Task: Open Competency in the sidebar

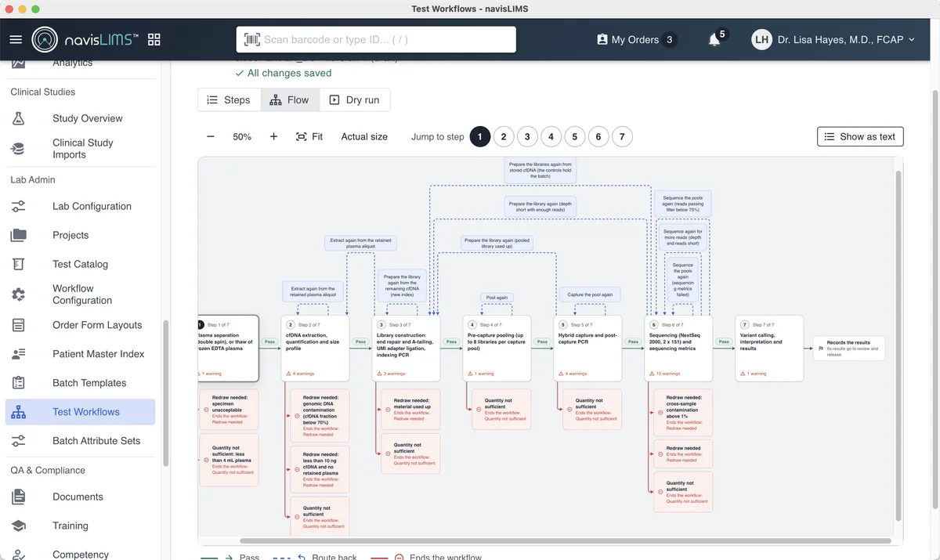Action: [x=81, y=553]
